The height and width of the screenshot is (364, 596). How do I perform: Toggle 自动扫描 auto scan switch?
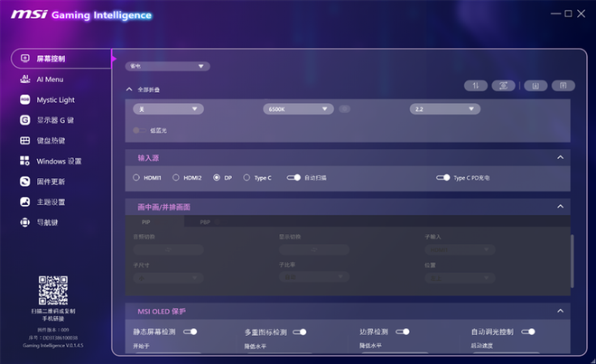(293, 178)
